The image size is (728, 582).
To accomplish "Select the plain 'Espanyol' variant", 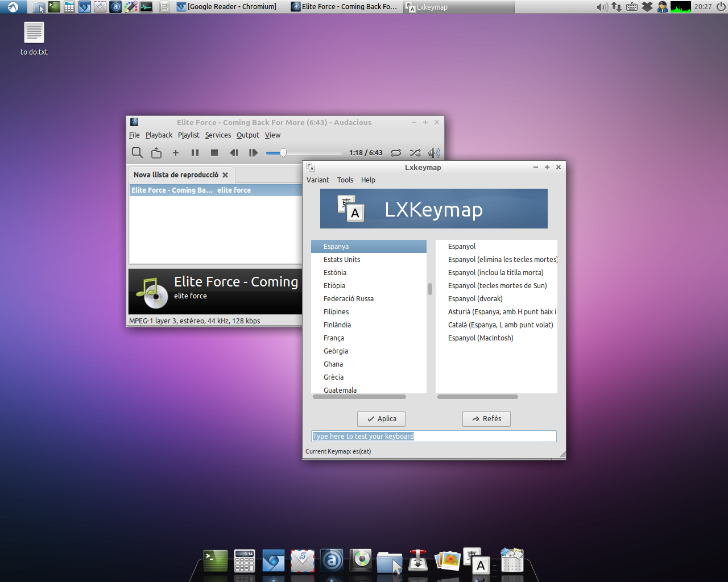I will [x=497, y=246].
